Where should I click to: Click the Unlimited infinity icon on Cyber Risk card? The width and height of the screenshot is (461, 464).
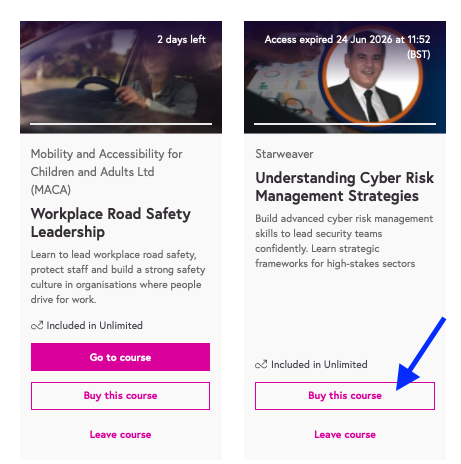[261, 364]
